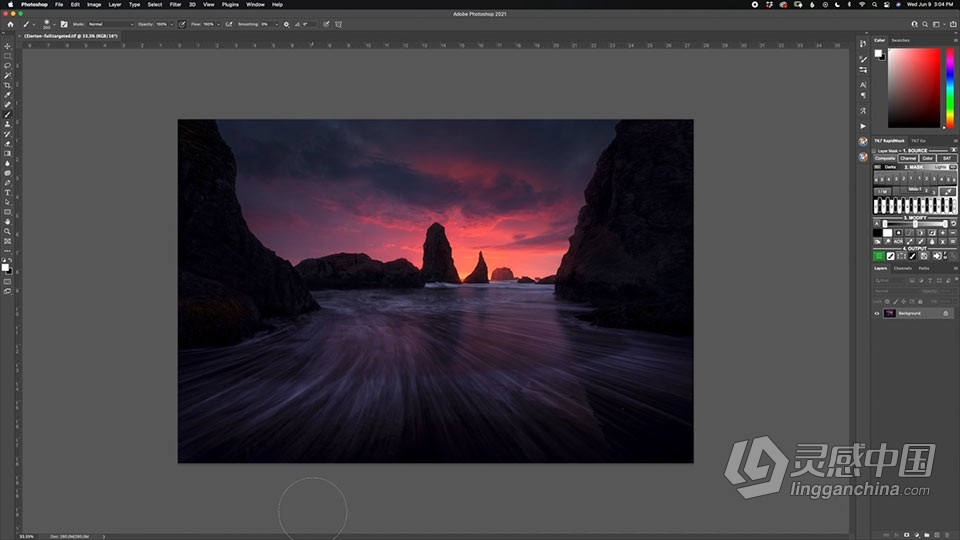Switch to the Channels tab

pos(902,268)
